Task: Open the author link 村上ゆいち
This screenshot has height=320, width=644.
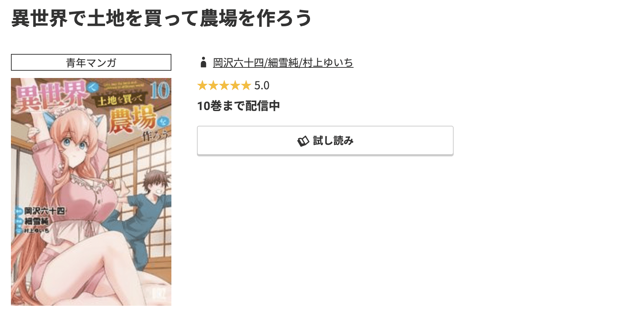Action: click(x=329, y=62)
